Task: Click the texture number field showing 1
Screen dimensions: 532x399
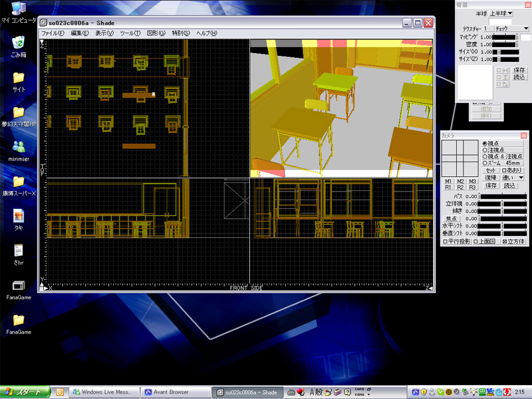Action: click(487, 29)
